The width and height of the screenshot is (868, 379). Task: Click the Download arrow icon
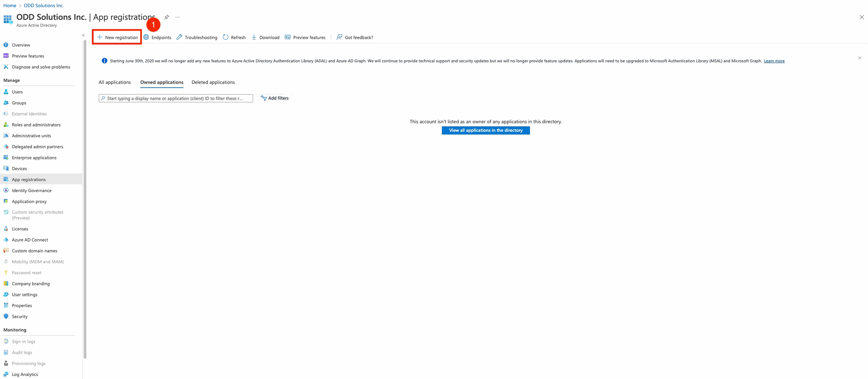(x=254, y=37)
